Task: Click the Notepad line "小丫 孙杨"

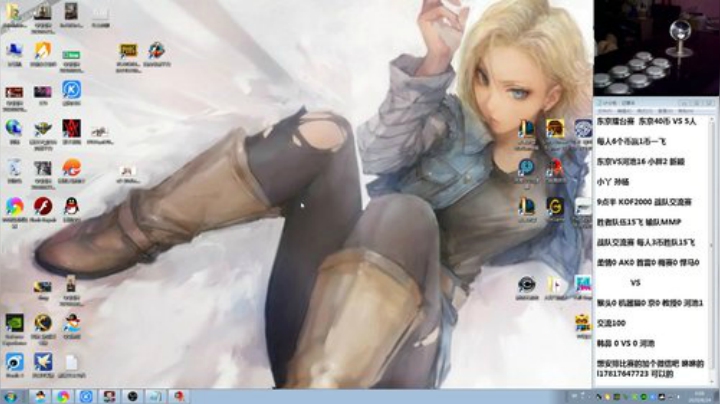Action: (x=613, y=182)
